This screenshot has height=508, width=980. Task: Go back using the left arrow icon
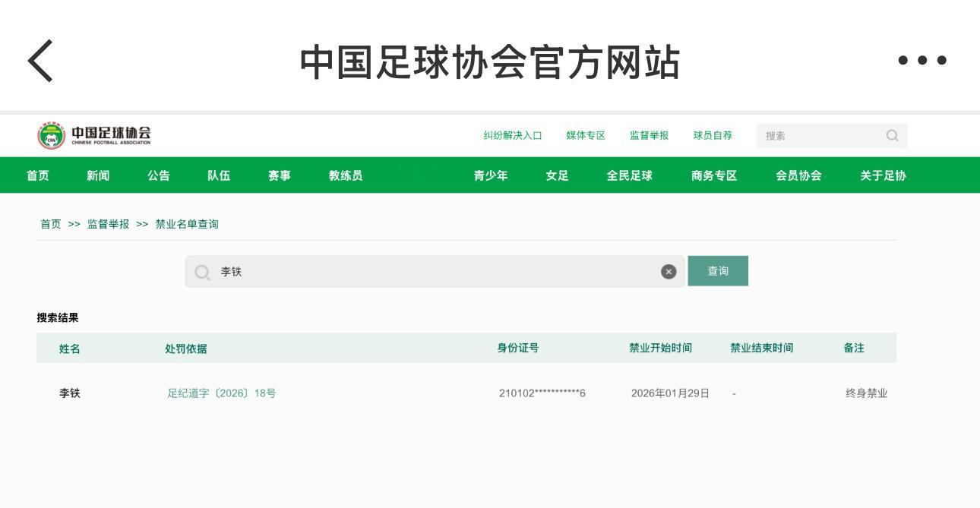point(40,60)
